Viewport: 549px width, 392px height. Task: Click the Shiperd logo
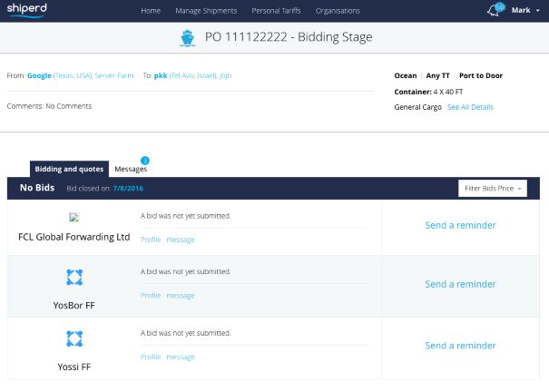point(27,10)
